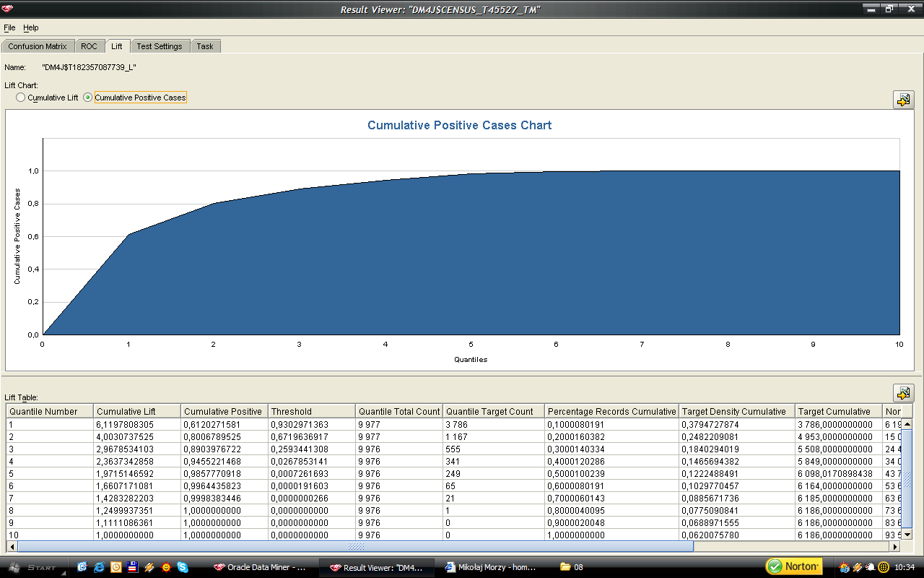This screenshot has height=578, width=924.
Task: Click the Norton status indicator
Action: tap(793, 566)
